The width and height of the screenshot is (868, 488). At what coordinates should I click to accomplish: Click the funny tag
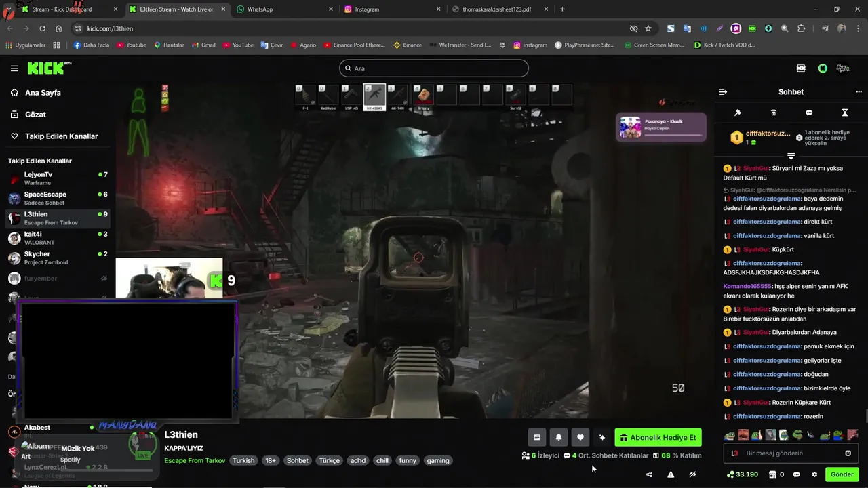408,460
